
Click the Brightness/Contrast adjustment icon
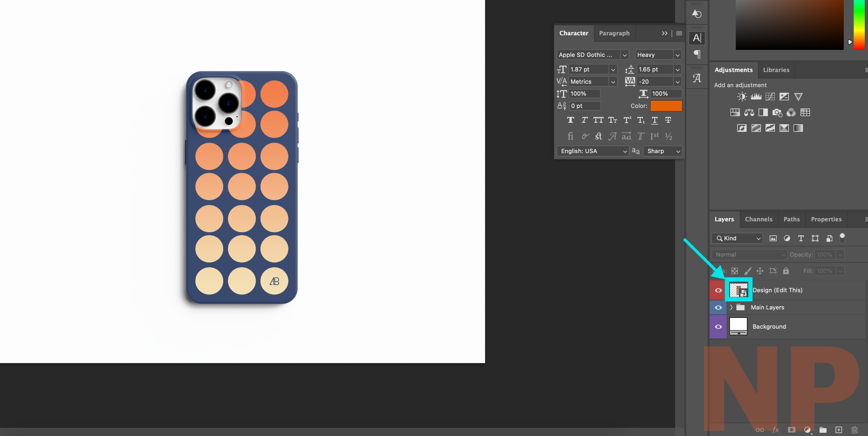[742, 97]
